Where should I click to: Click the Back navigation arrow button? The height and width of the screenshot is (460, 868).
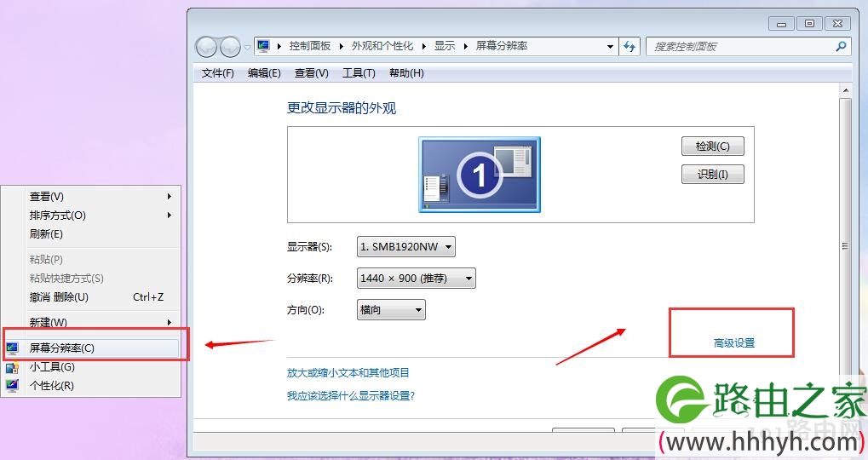point(206,47)
